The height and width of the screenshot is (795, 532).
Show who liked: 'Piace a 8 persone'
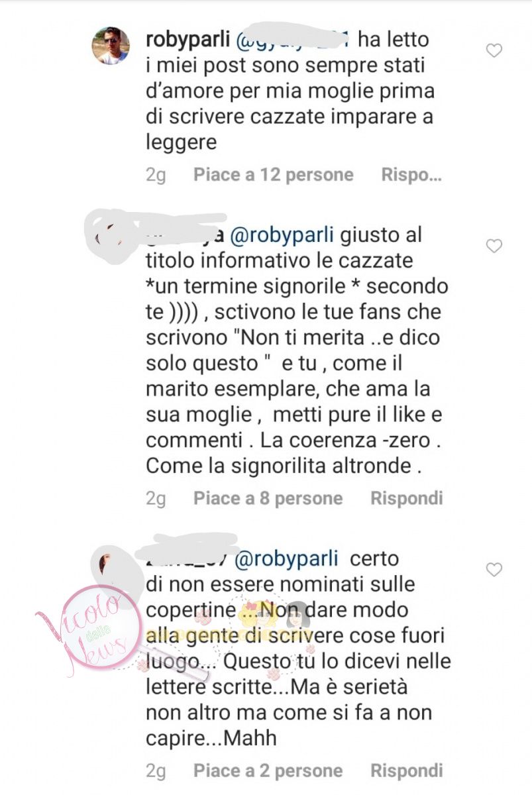tap(268, 498)
